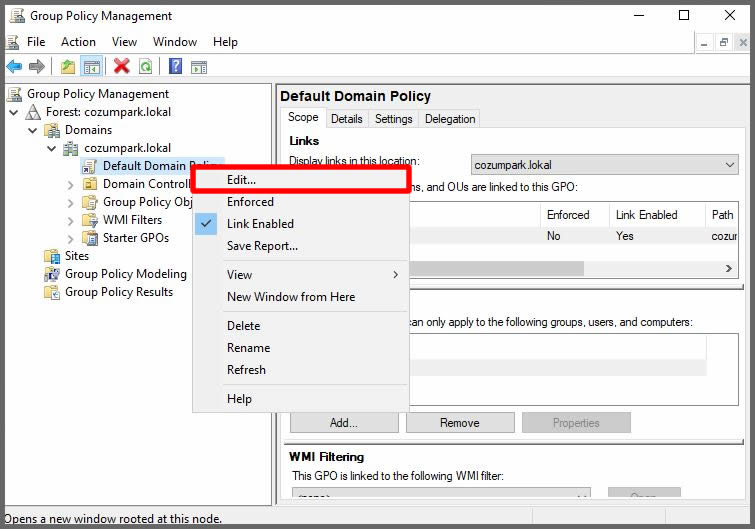Viewport: 755px width, 529px height.
Task: Select Delete in the context menu
Action: [x=301, y=326]
